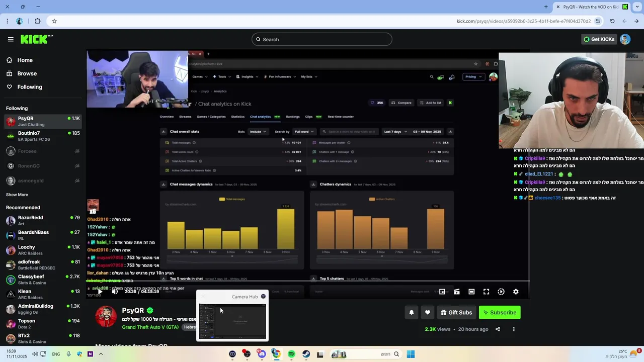Open the player settings gear
The width and height of the screenshot is (644, 362).
[x=516, y=292]
